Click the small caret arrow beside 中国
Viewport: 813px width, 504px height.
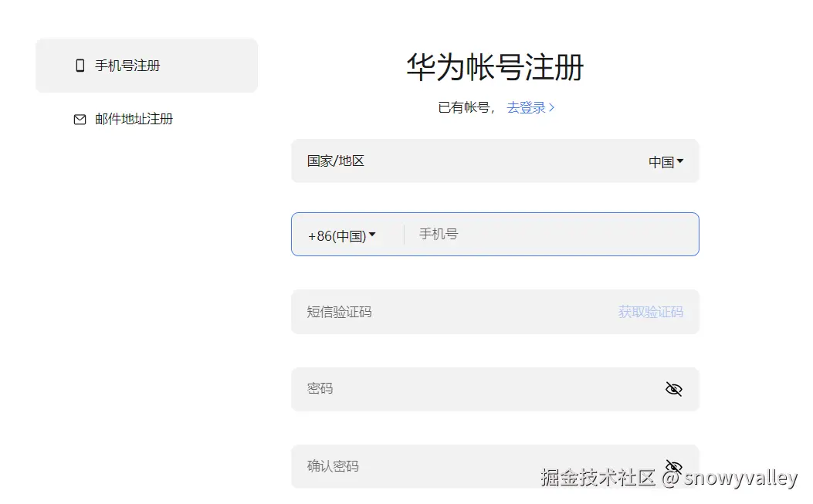[x=680, y=161]
